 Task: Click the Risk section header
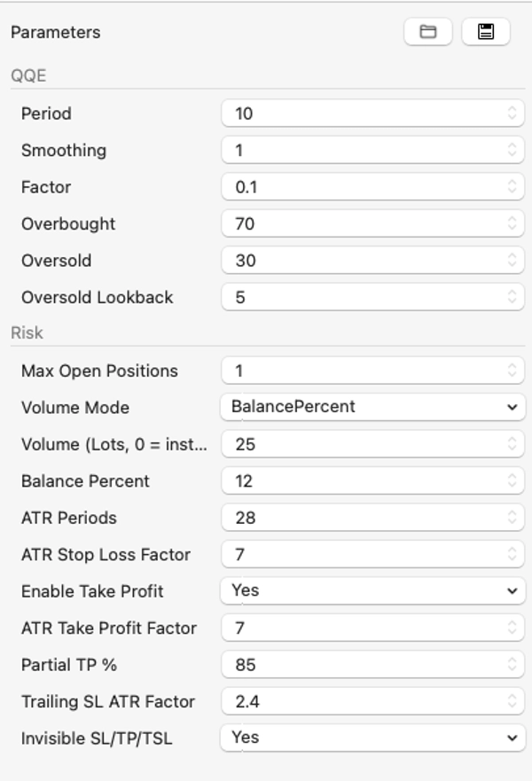[x=27, y=333]
